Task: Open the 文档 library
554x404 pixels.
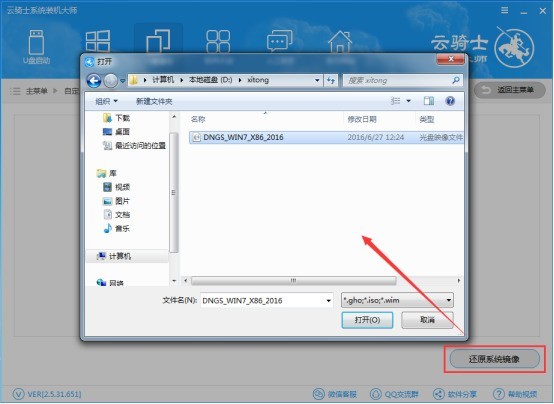Action: click(x=116, y=215)
